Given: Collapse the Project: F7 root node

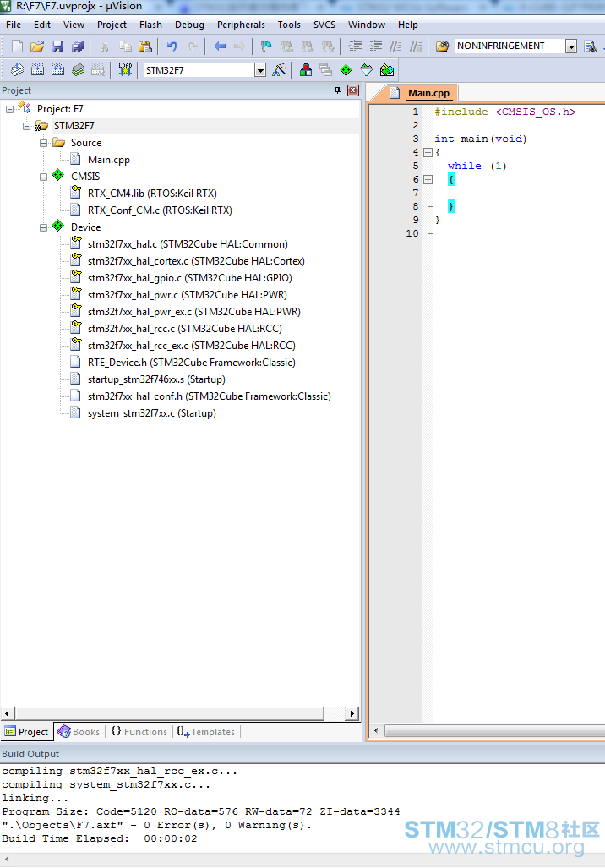Looking at the screenshot, I should pos(9,109).
